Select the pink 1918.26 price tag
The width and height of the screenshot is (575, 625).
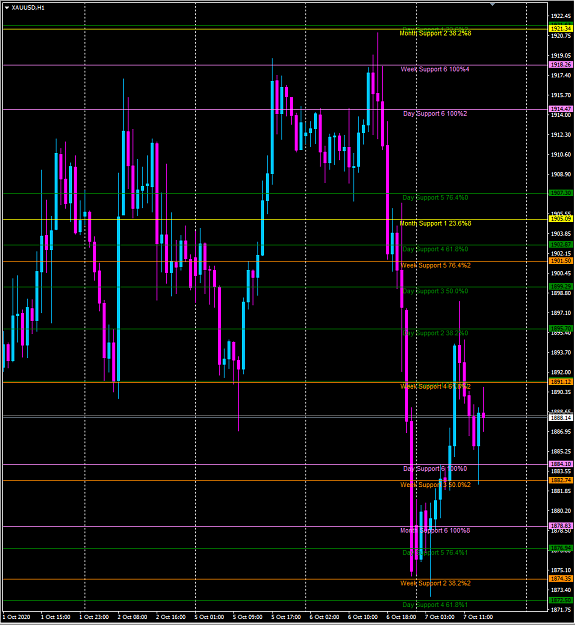tap(561, 65)
